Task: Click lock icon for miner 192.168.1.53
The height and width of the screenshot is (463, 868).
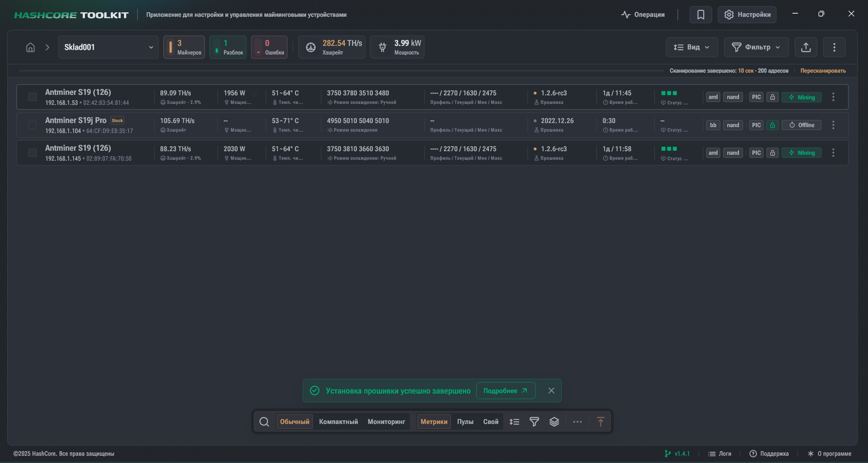Action: [x=773, y=97]
